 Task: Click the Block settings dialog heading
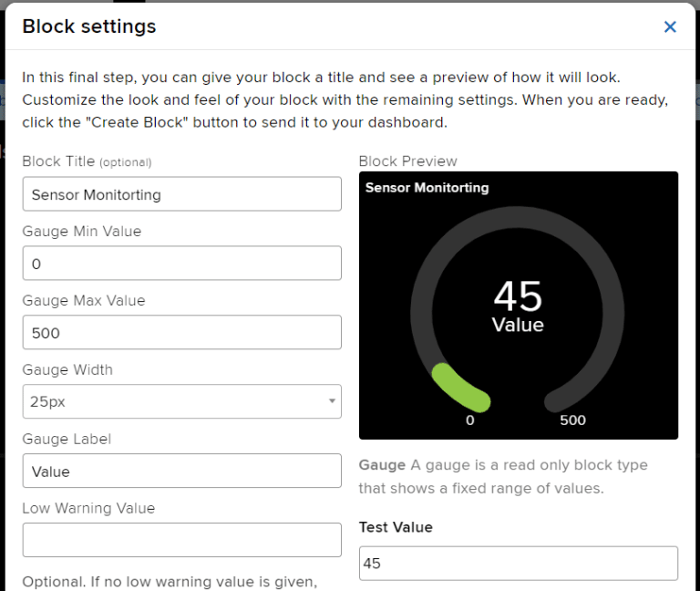coord(89,26)
